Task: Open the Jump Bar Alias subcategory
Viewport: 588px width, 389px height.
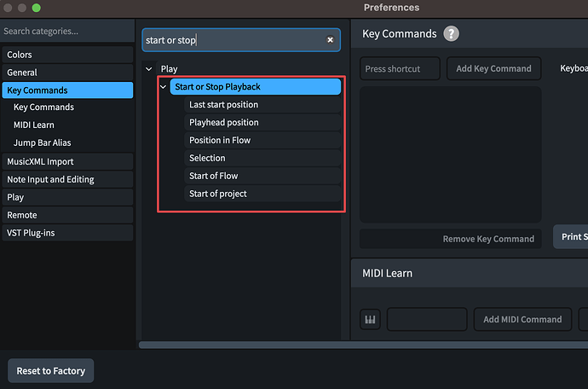Action: pos(43,143)
